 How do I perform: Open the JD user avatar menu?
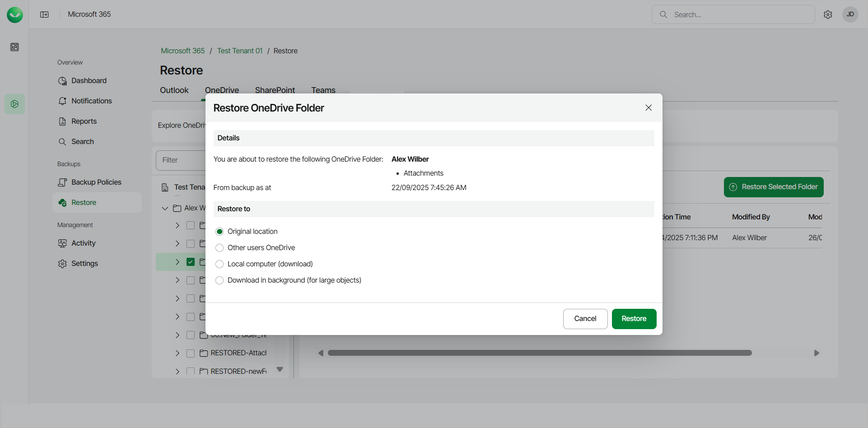tap(850, 14)
